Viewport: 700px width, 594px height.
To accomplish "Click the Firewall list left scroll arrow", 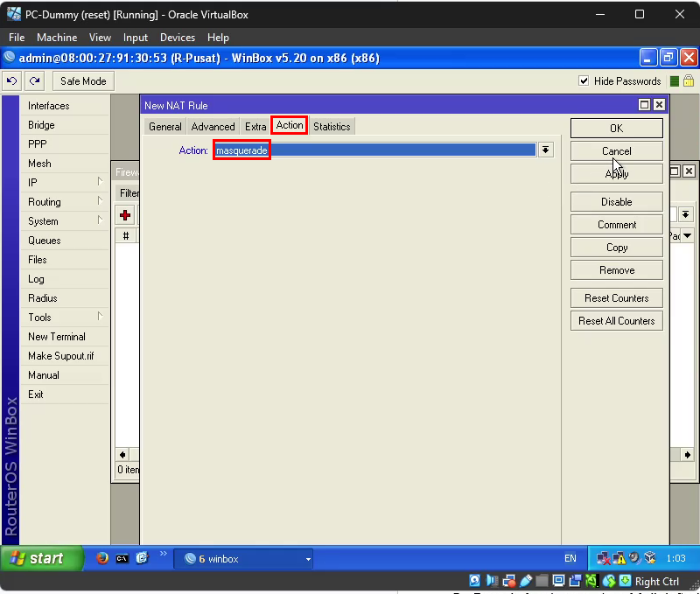I will 122,455.
